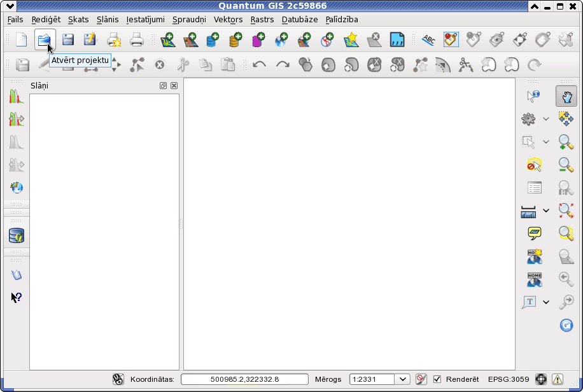Open the Spraudņi menu

(189, 19)
